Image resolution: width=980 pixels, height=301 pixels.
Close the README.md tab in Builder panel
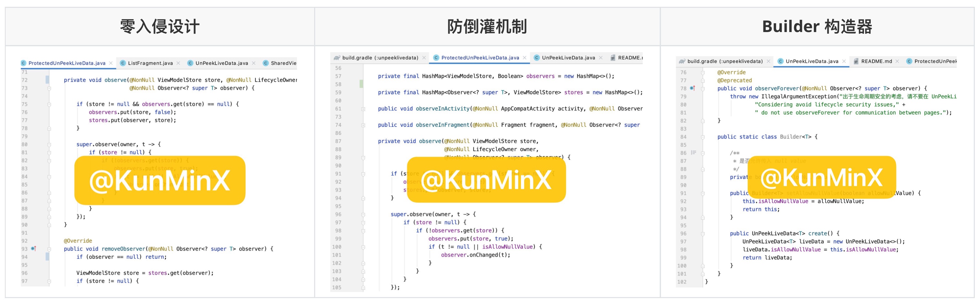(x=897, y=61)
